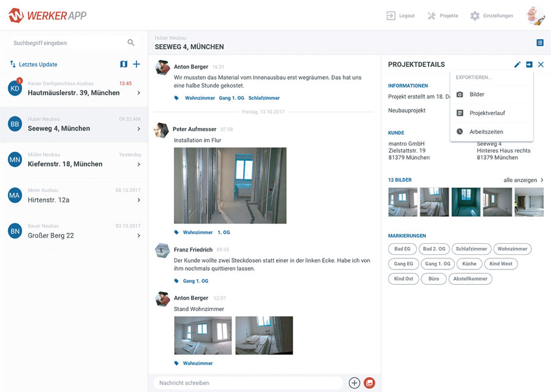The height and width of the screenshot is (392, 551).
Task: Select the Wohnzimmer tag chip
Action: 512,249
